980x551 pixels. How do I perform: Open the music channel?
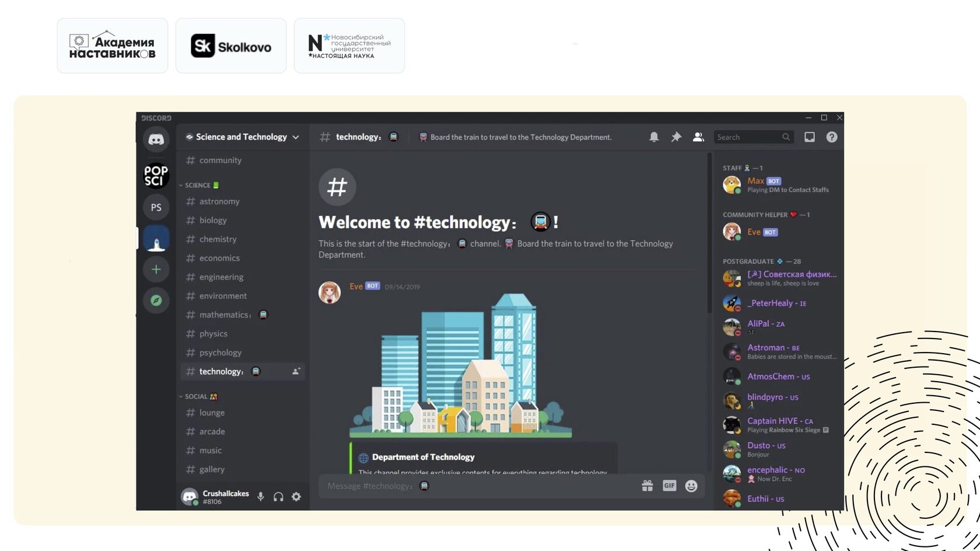(x=242, y=451)
